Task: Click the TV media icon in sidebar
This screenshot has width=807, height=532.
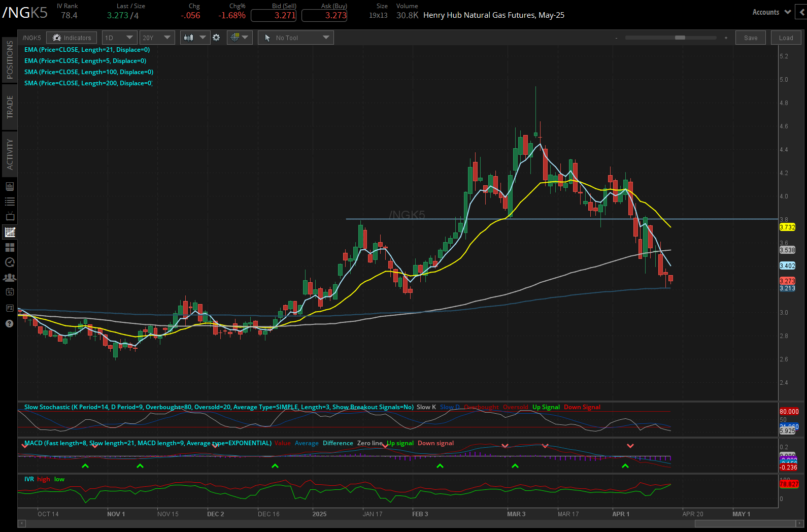Action: (x=10, y=217)
